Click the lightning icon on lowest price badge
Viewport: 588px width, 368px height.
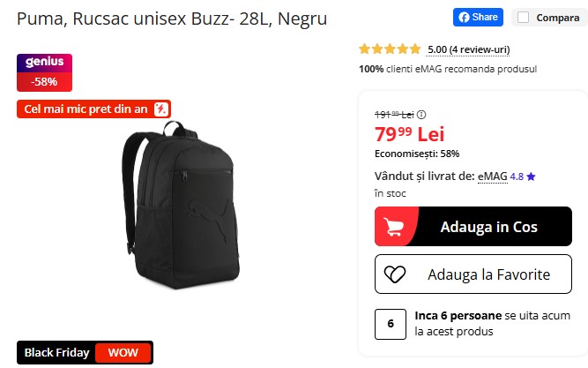[x=161, y=109]
